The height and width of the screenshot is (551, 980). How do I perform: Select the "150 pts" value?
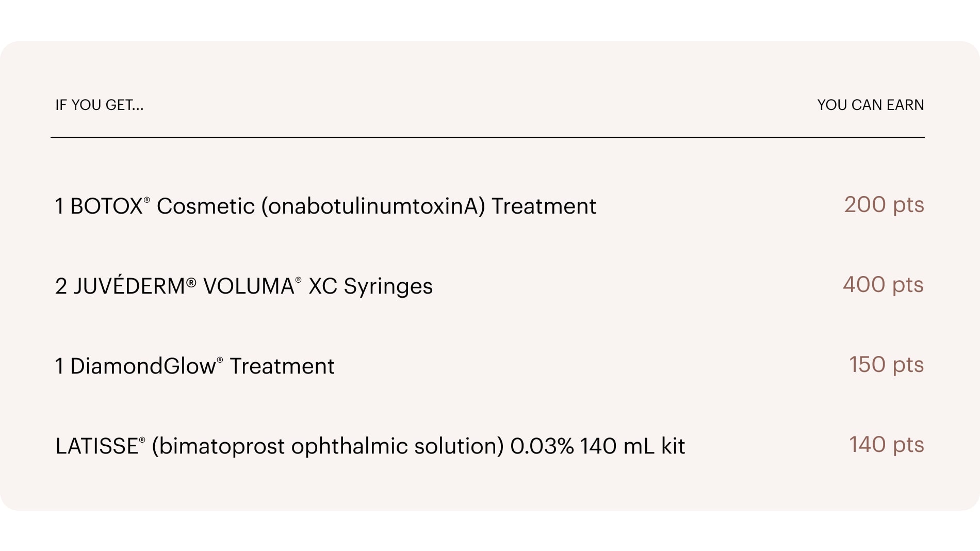point(886,365)
